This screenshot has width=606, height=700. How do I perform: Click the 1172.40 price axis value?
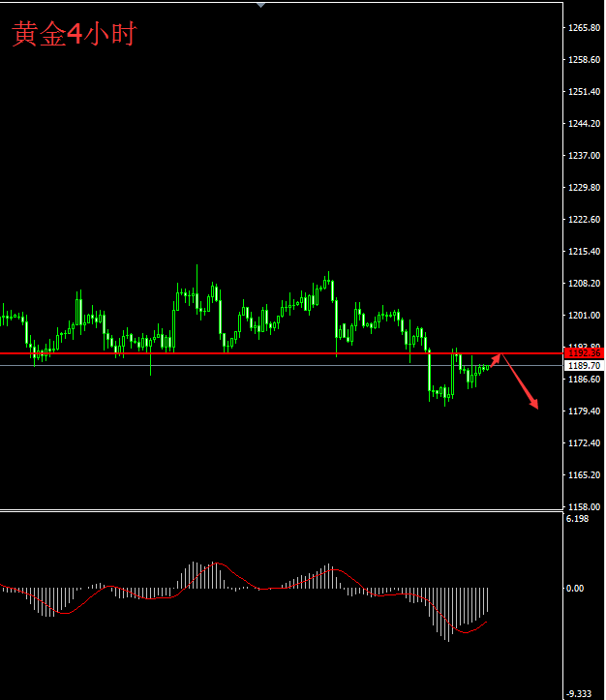(584, 442)
